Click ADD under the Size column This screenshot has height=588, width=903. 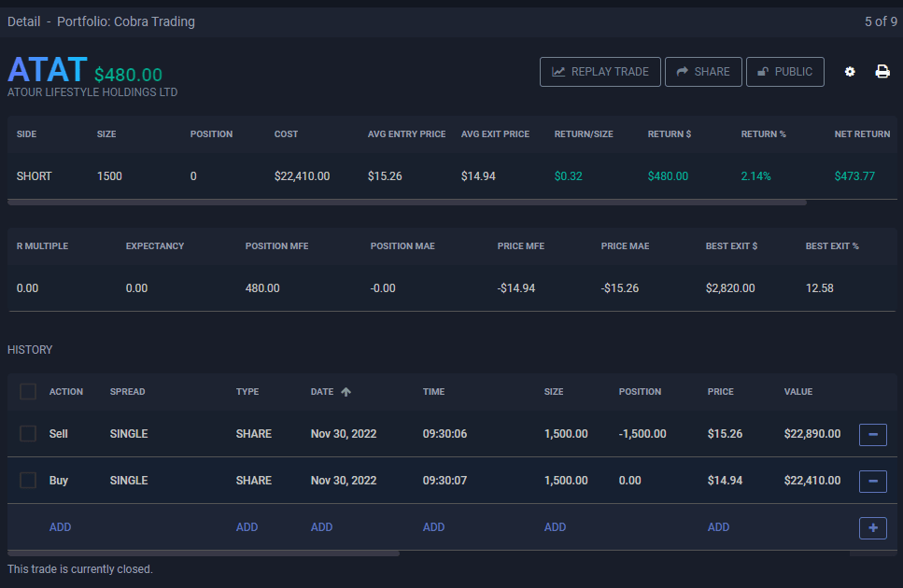555,527
